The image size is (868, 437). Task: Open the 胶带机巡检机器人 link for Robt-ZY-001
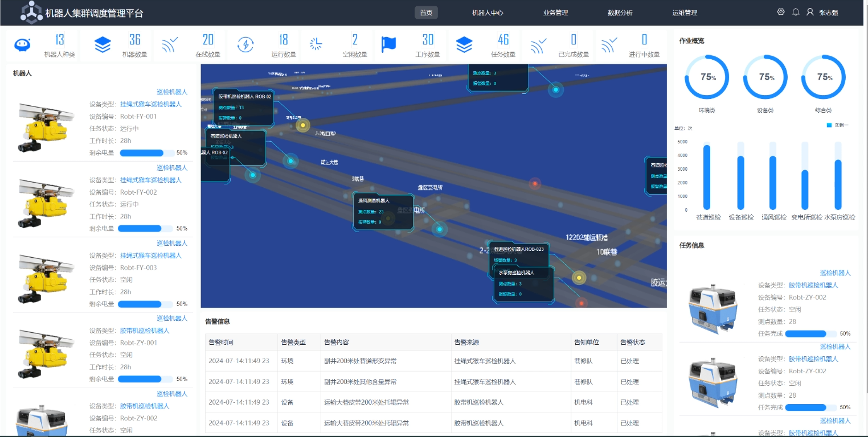(x=145, y=331)
